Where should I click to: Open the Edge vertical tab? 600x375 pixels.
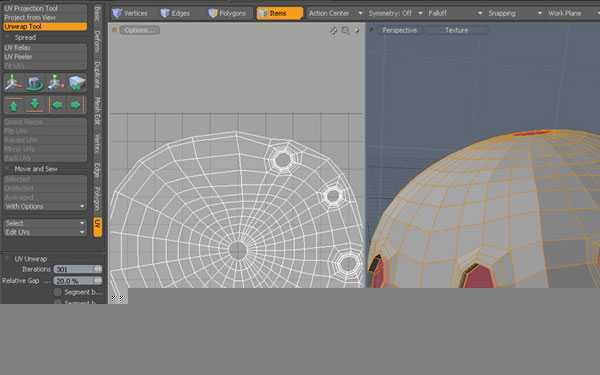point(97,170)
